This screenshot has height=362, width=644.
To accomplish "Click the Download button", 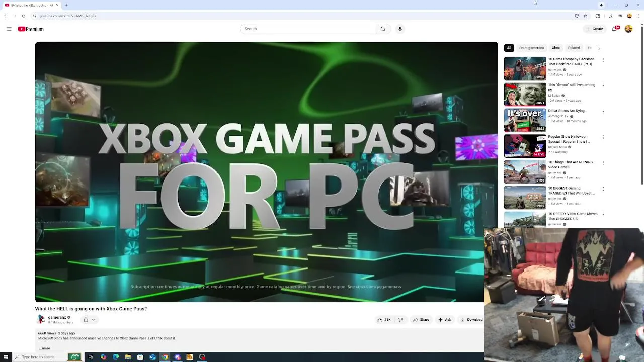I will [x=471, y=320].
